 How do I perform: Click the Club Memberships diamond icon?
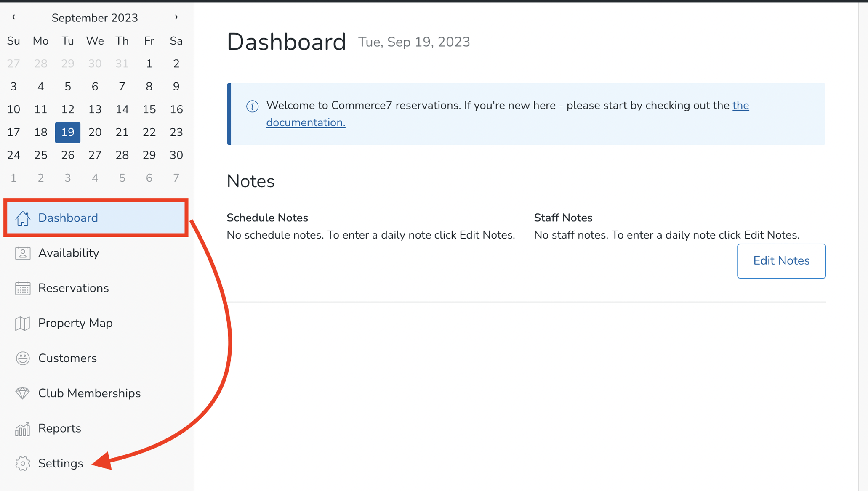coord(23,393)
